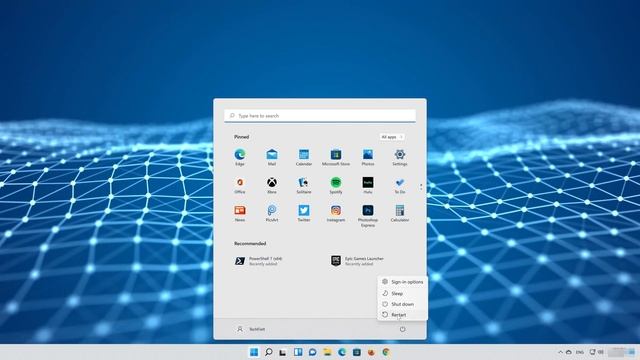Choose Shut down from the power menu
Viewport: 640px width, 360px height.
point(402,304)
